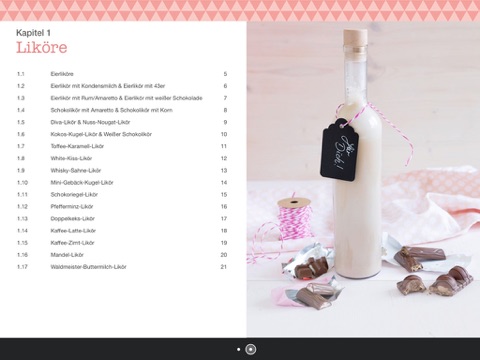The width and height of the screenshot is (480, 360).
Task: Select page number 13 for Whisky-Sahne-Likör
Action: tap(224, 171)
